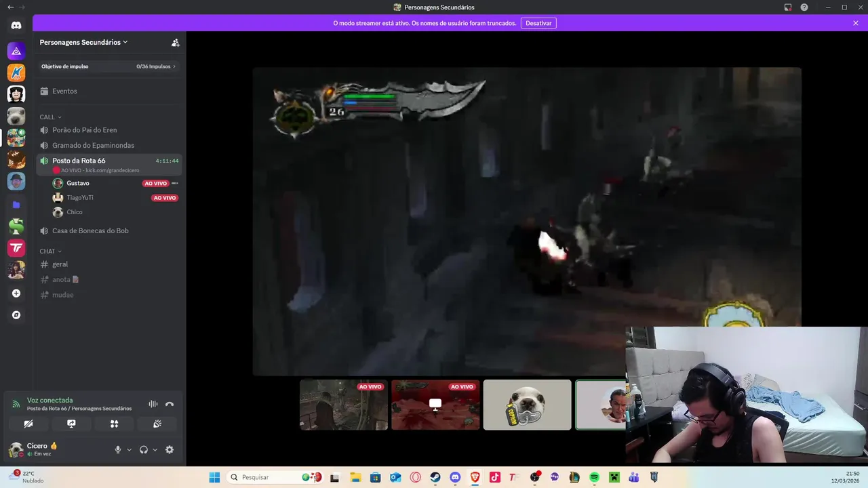Open Personagens Secundários server menu

point(83,42)
